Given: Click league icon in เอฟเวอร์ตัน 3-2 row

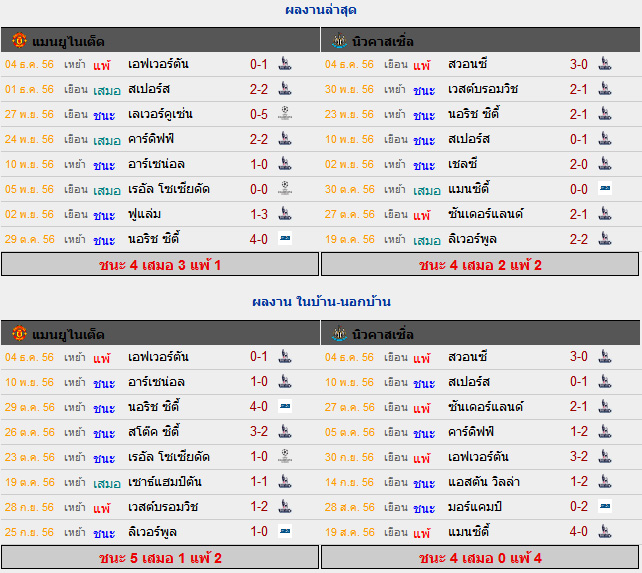Looking at the screenshot, I should tap(605, 456).
